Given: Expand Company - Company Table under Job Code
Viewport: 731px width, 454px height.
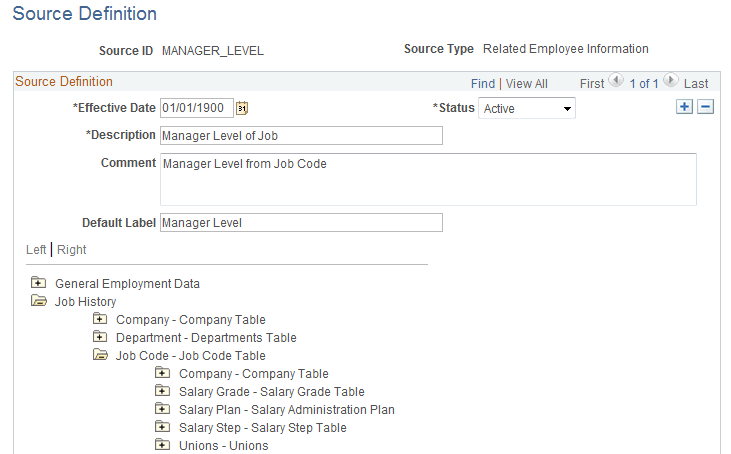Looking at the screenshot, I should click(x=162, y=372).
